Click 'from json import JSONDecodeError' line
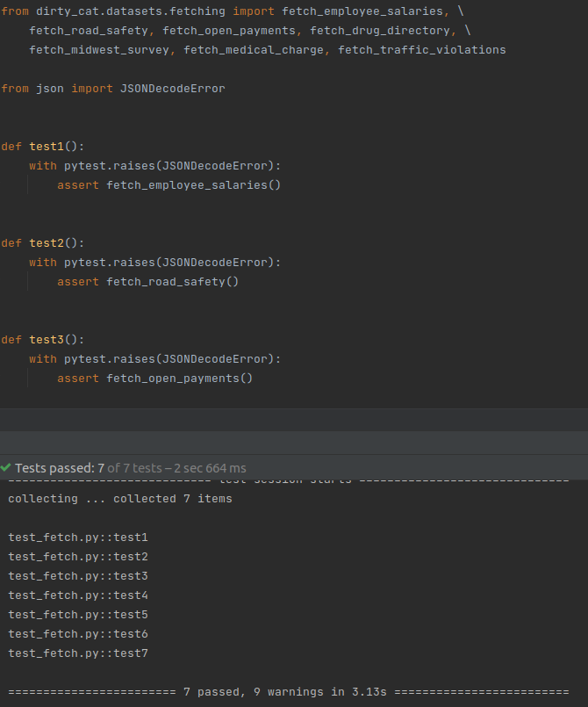588x707 pixels. 112,89
